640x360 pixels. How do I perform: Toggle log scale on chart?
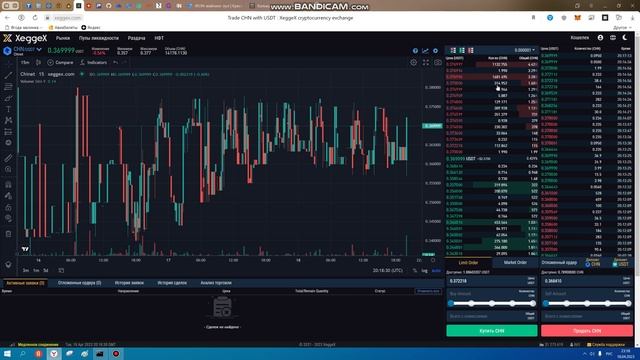click(424, 271)
